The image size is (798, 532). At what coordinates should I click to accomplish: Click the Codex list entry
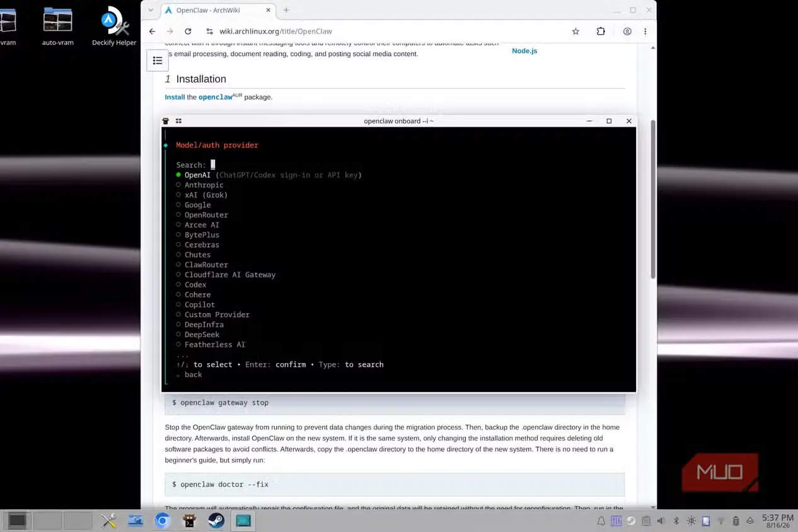click(191, 285)
